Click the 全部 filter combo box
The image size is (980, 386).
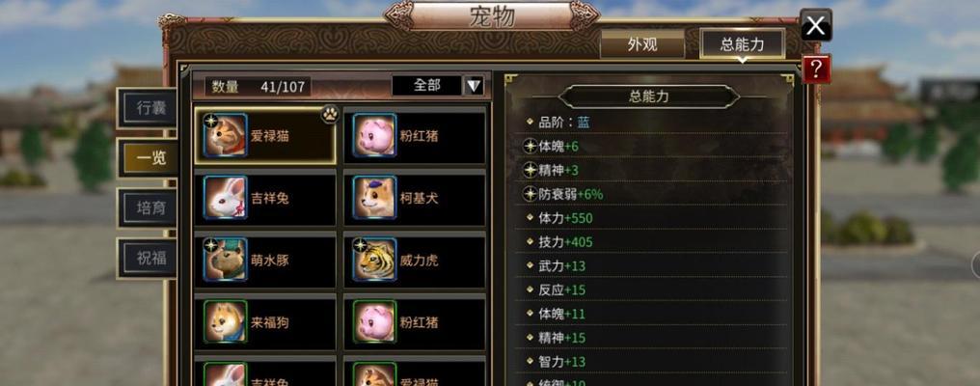427,86
